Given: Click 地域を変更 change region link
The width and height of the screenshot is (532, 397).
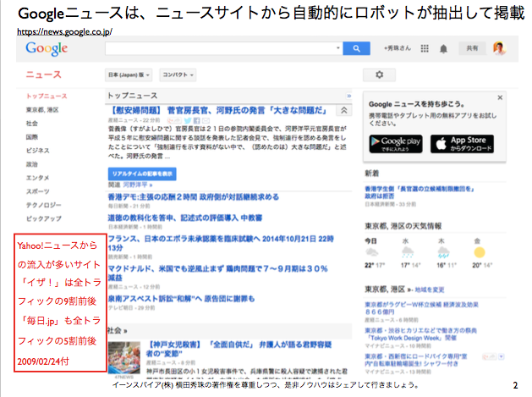Looking at the screenshot, I should [429, 289].
